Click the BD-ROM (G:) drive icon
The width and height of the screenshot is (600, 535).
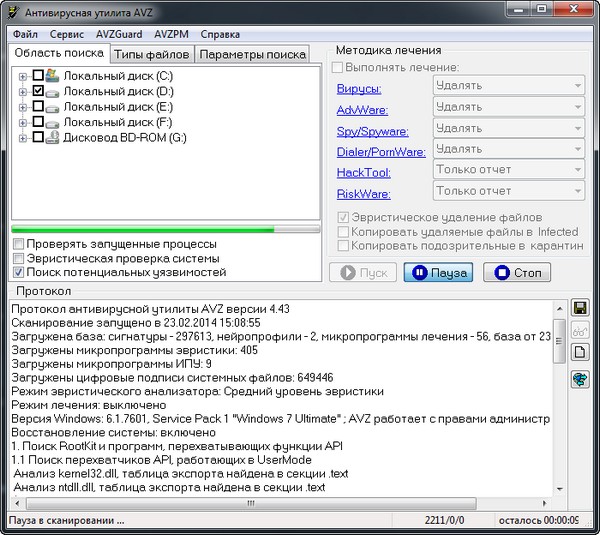click(x=53, y=137)
